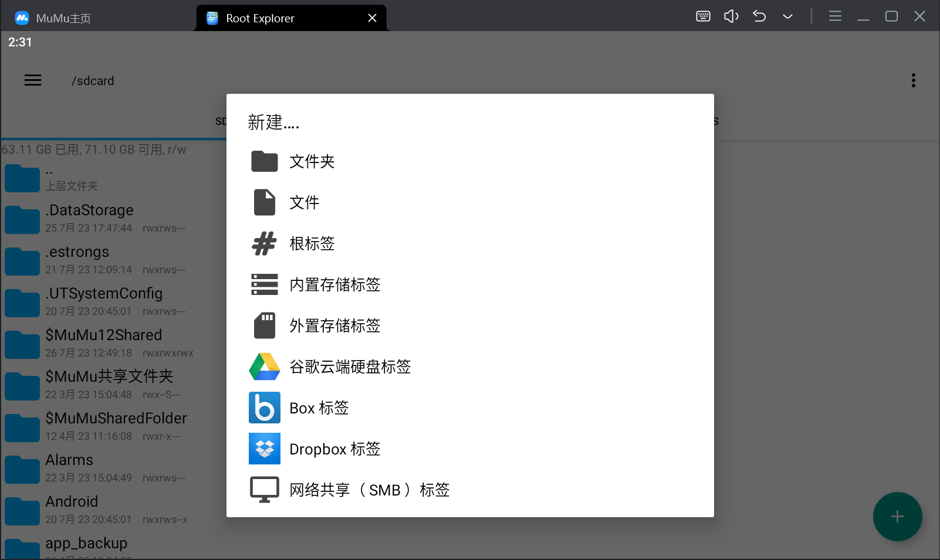Choose 文件夹 to create a new folder
940x560 pixels.
coord(312,161)
